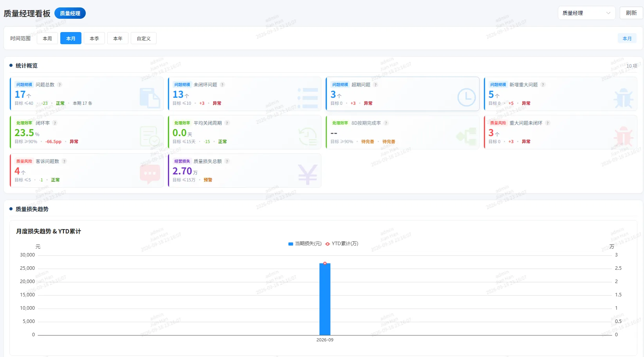Click the 17 value in 问题总数 card
This screenshot has width=644, height=357.
point(20,95)
